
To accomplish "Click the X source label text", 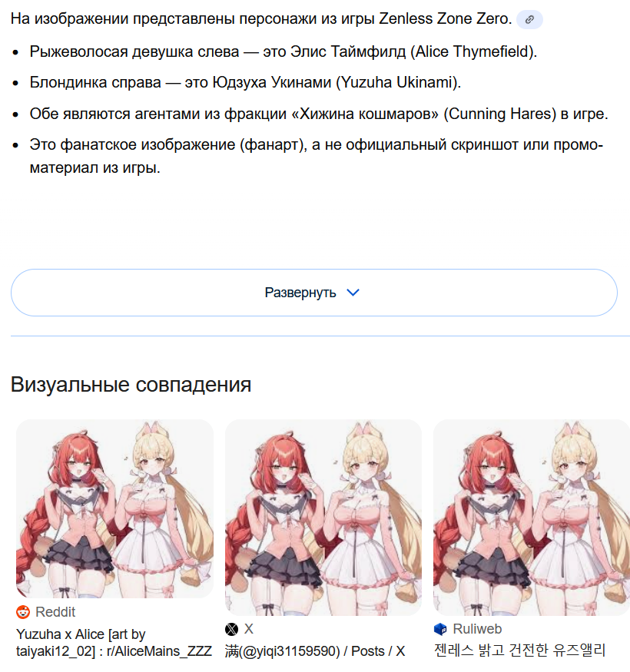I will (x=249, y=629).
